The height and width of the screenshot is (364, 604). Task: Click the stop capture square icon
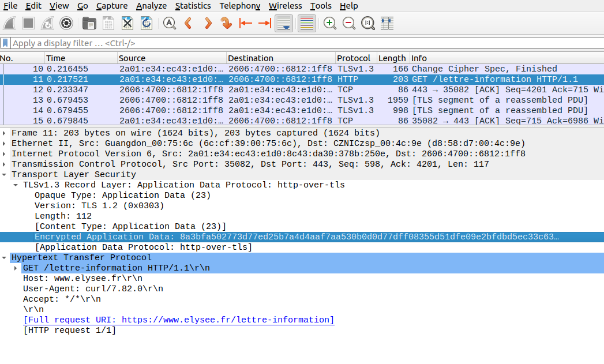(28, 23)
